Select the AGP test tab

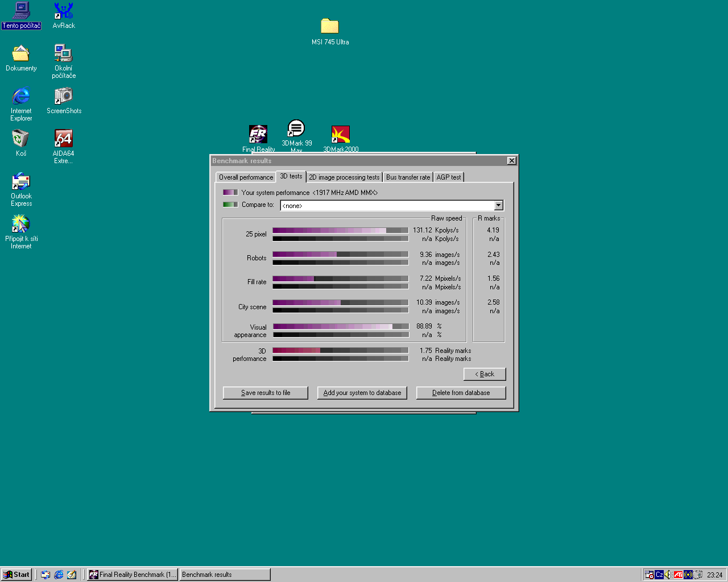(448, 177)
